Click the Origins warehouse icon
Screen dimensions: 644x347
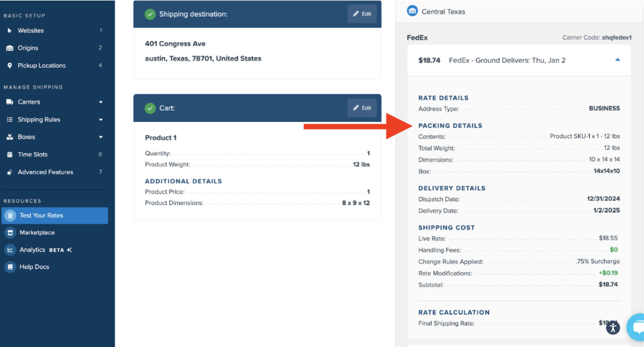click(x=10, y=48)
